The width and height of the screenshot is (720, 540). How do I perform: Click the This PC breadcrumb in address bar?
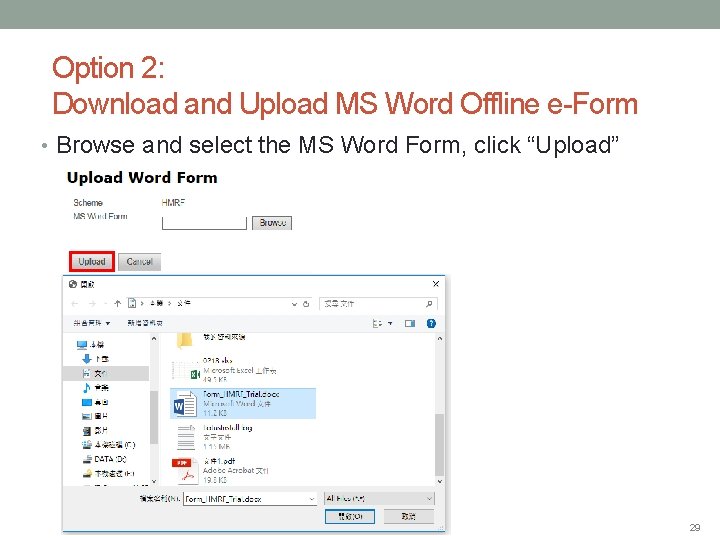[157, 304]
